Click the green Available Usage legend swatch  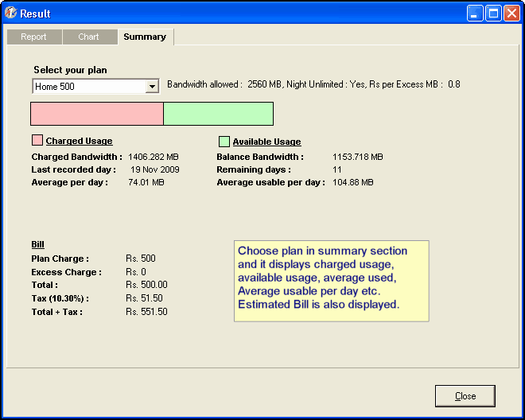pyautogui.click(x=224, y=142)
